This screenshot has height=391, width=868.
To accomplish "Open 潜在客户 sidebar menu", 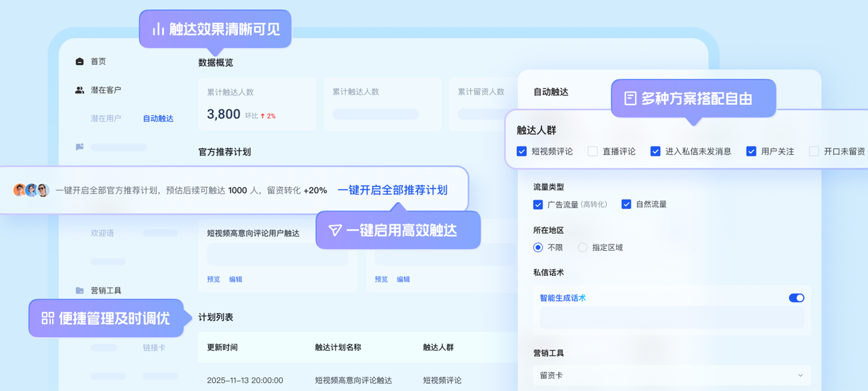I will (x=106, y=90).
